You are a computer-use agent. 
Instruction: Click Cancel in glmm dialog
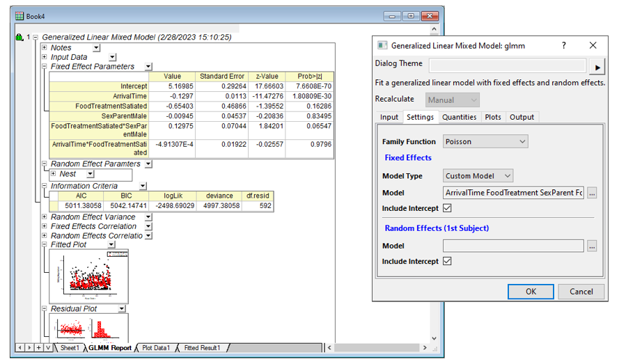(581, 292)
